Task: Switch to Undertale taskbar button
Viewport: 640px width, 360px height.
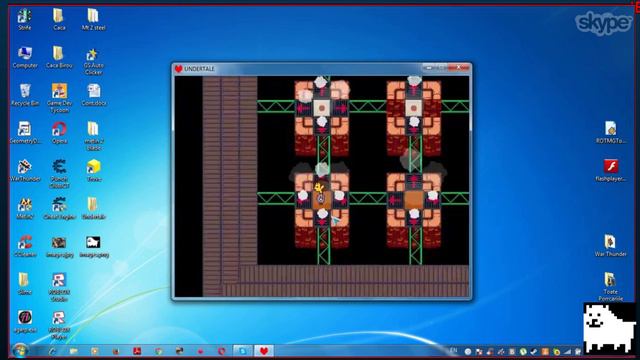Action: click(264, 351)
